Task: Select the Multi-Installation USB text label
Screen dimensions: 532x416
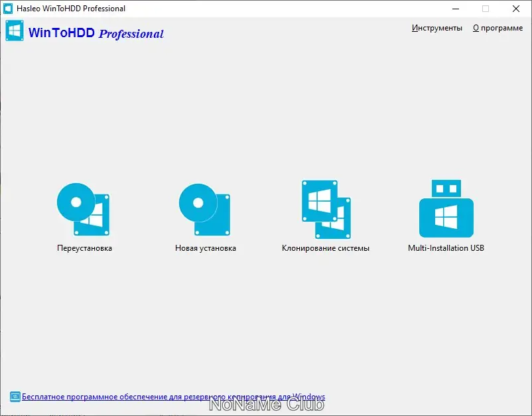Action: point(446,248)
